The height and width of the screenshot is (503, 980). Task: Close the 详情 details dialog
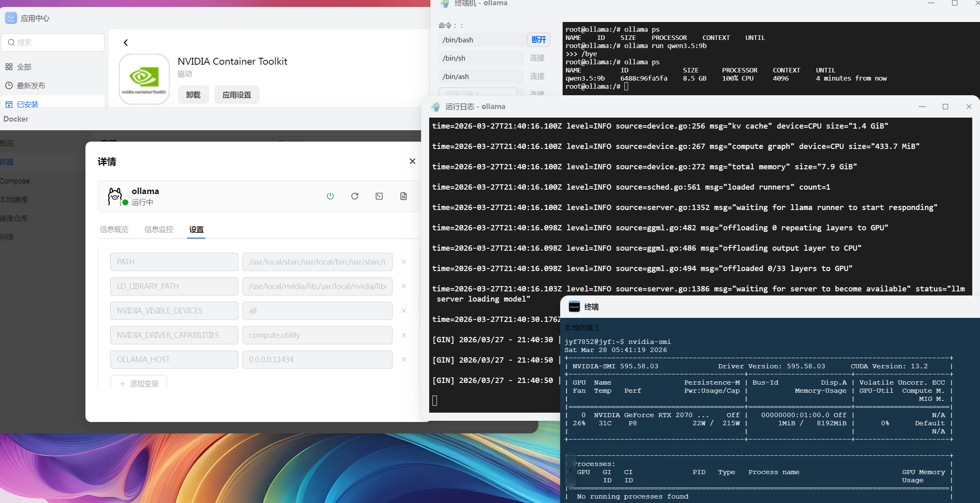tap(412, 161)
